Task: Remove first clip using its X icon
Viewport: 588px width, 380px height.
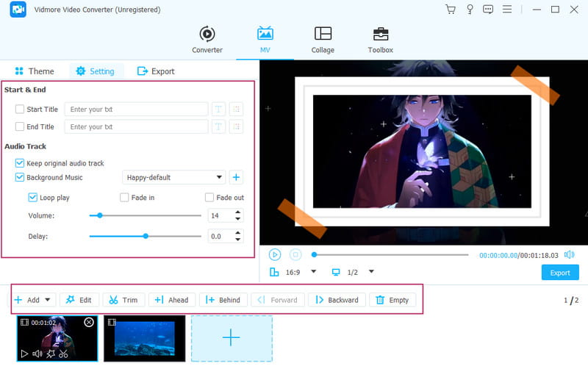Action: click(89, 322)
